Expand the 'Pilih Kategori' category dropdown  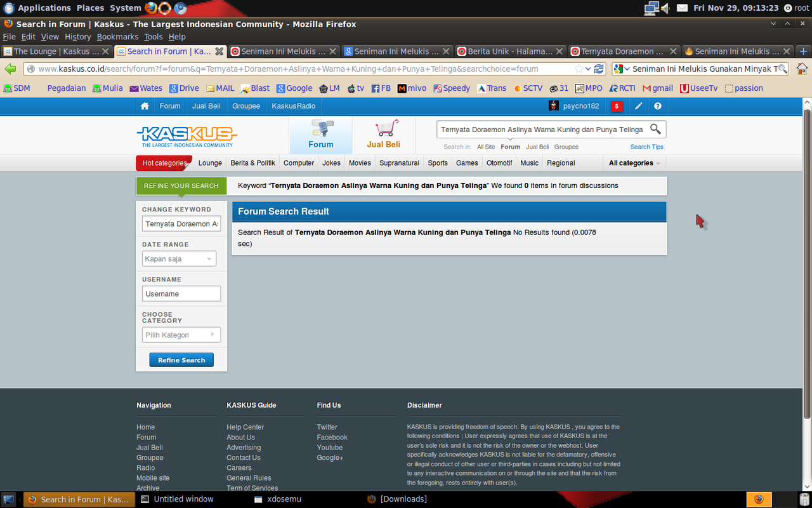pos(181,335)
